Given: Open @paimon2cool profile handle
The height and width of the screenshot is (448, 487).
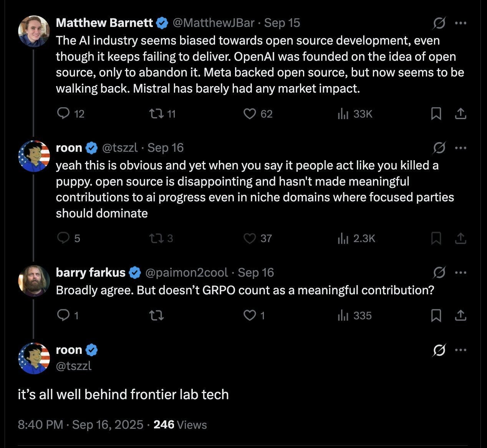Looking at the screenshot, I should click(x=186, y=272).
